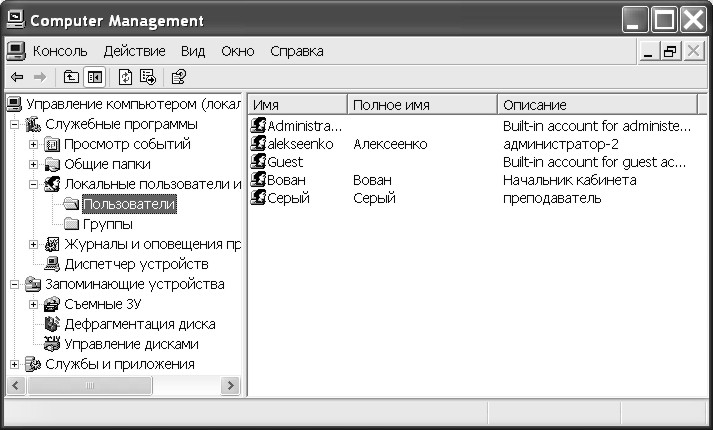Open the Консоль menu
Viewport: 713px width, 430px height.
[60, 51]
